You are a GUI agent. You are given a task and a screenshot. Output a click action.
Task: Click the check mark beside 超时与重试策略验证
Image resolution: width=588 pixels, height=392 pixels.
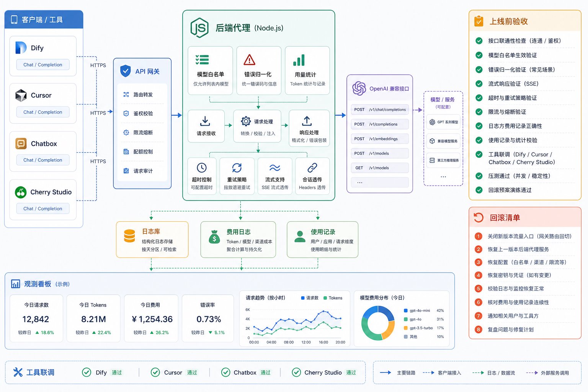tap(479, 98)
